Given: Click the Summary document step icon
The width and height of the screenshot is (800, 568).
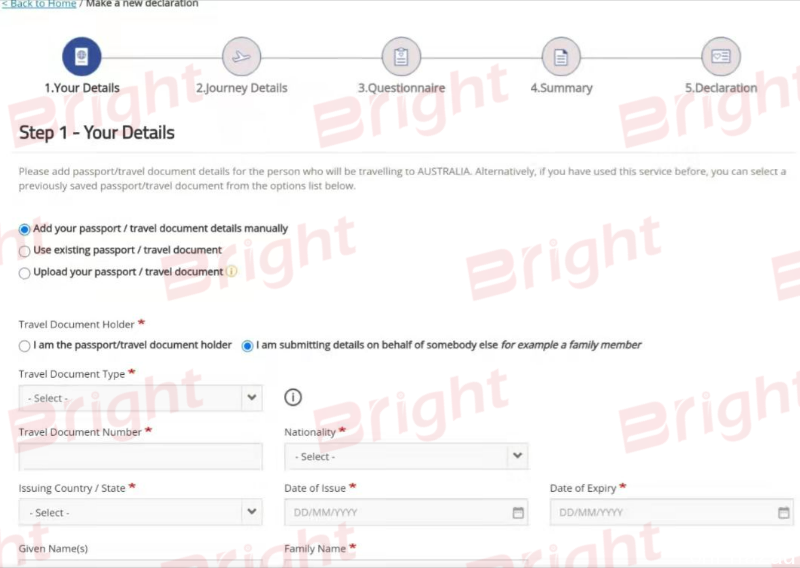Looking at the screenshot, I should pyautogui.click(x=561, y=56).
